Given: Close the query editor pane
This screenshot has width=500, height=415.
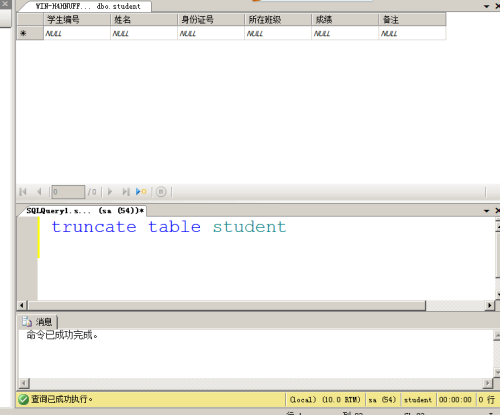Looking at the screenshot, I should [497, 210].
